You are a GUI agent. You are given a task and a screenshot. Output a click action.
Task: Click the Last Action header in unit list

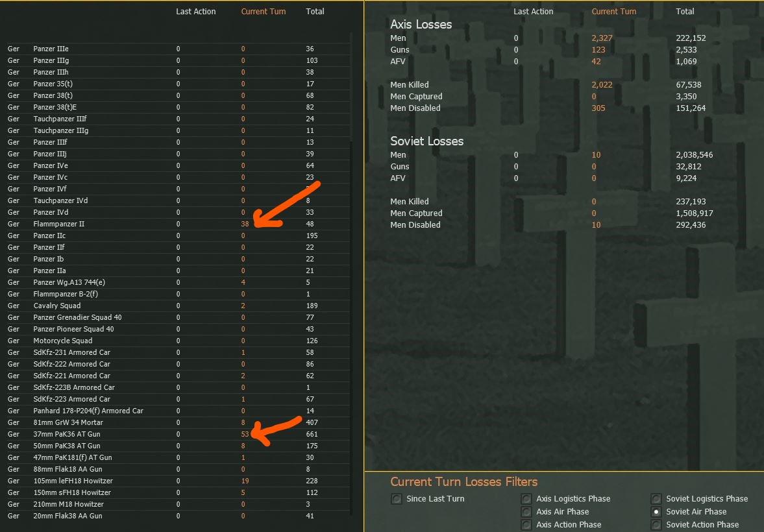pos(196,11)
